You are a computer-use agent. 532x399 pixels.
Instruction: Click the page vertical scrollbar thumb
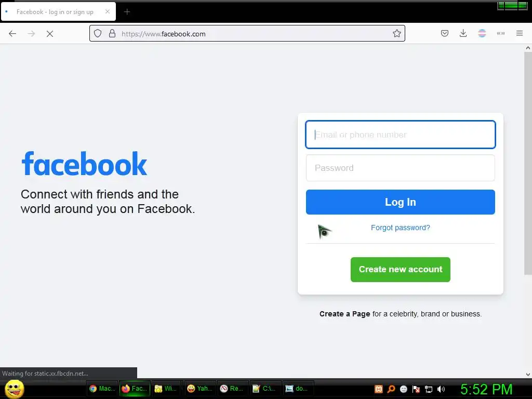point(528,163)
